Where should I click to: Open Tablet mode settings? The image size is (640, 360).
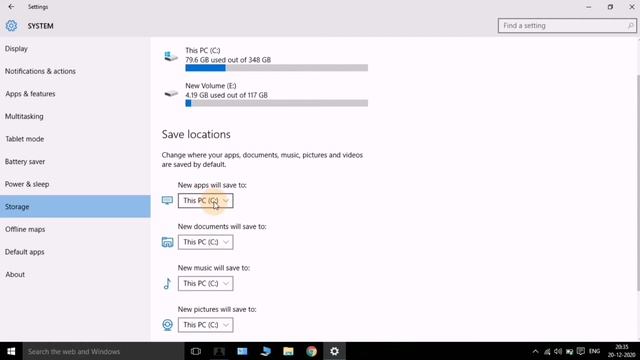75,139
